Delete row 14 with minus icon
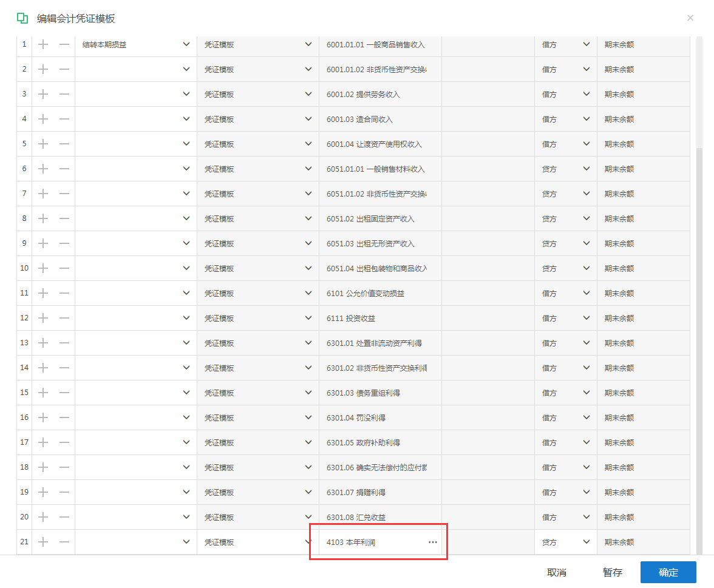714x588 pixels. click(64, 368)
